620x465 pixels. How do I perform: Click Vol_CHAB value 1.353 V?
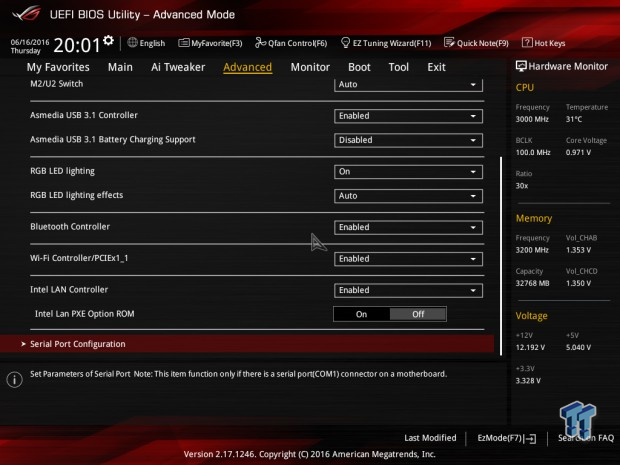(x=578, y=250)
